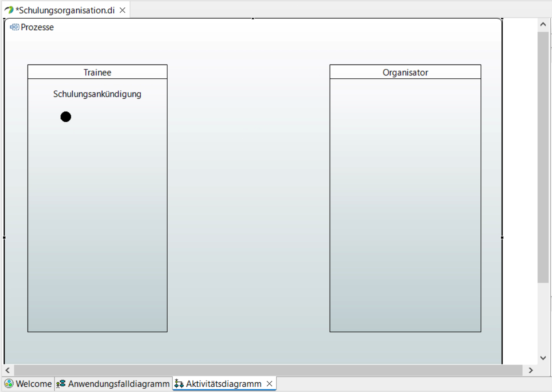Click the vertical scrollbar down arrow

click(543, 358)
